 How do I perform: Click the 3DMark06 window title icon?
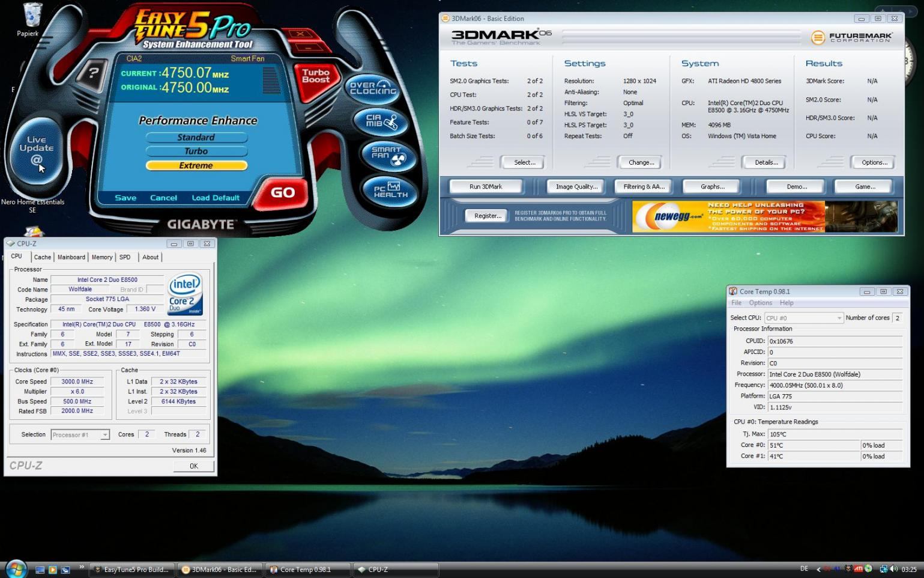click(x=445, y=19)
